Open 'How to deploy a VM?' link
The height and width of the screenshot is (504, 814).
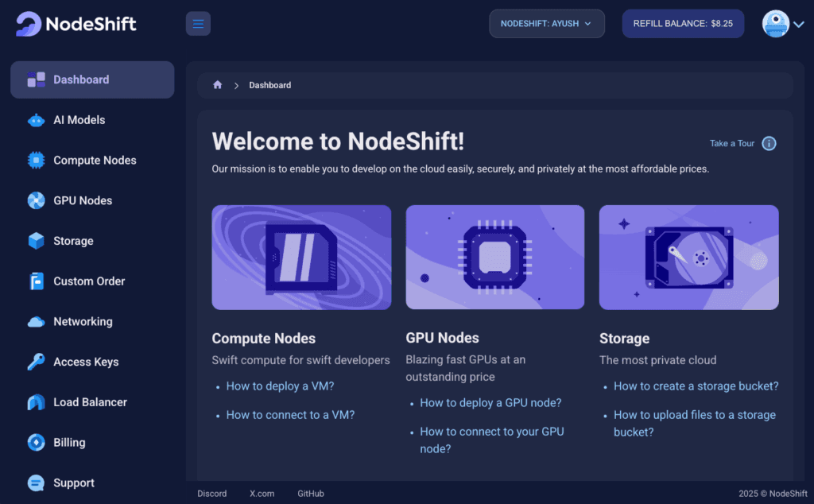pyautogui.click(x=280, y=386)
